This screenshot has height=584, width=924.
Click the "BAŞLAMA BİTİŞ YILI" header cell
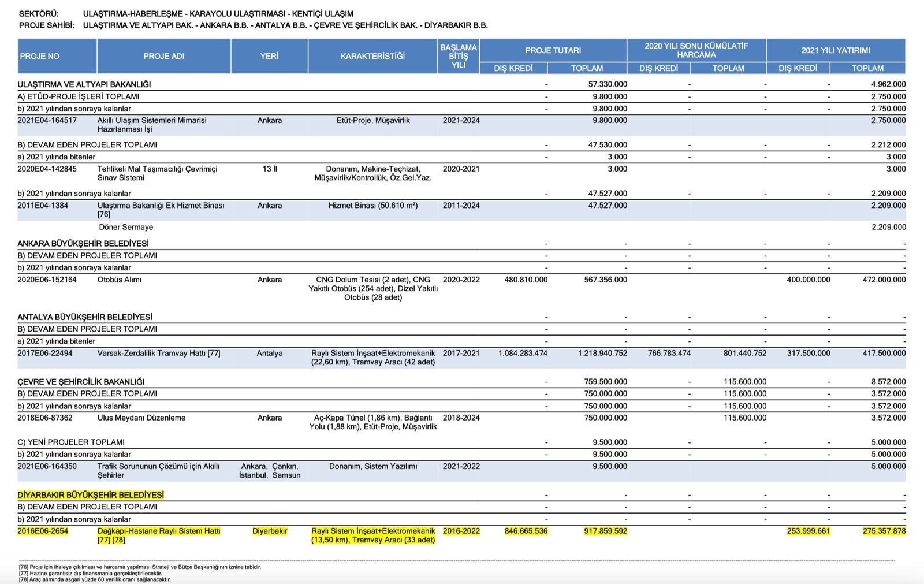click(x=459, y=56)
